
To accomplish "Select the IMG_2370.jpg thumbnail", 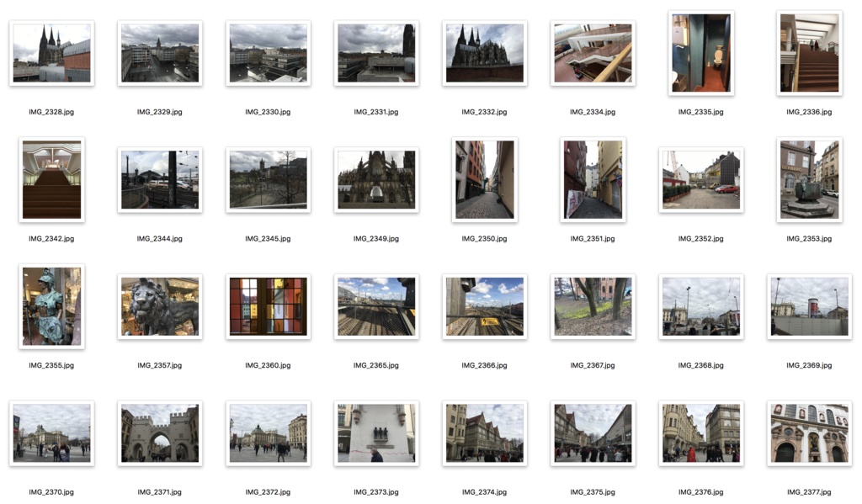I will pyautogui.click(x=51, y=433).
